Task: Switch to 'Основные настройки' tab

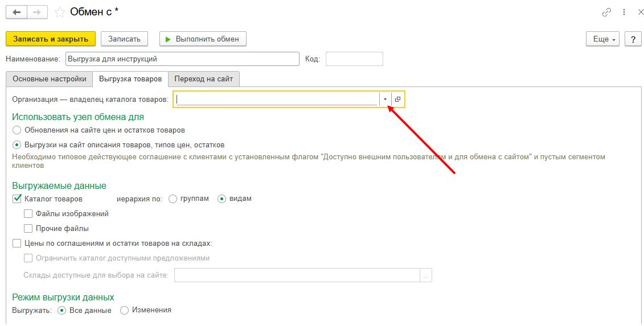Action: pos(49,79)
